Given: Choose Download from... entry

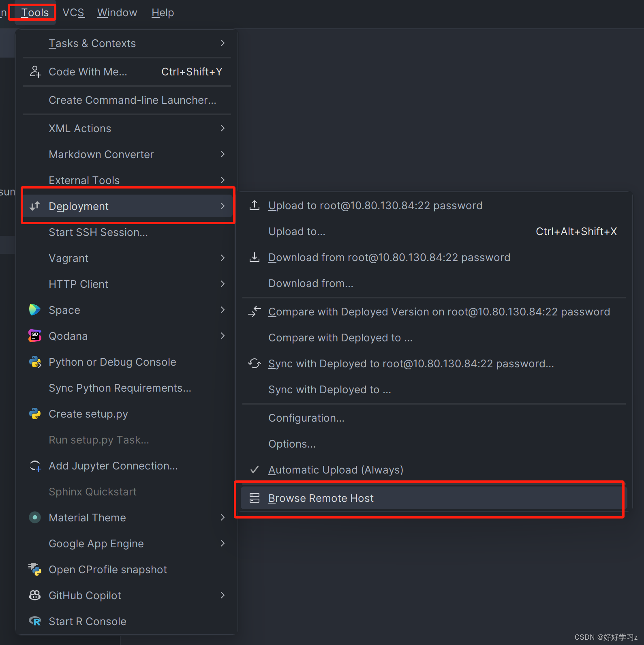Looking at the screenshot, I should [434, 283].
